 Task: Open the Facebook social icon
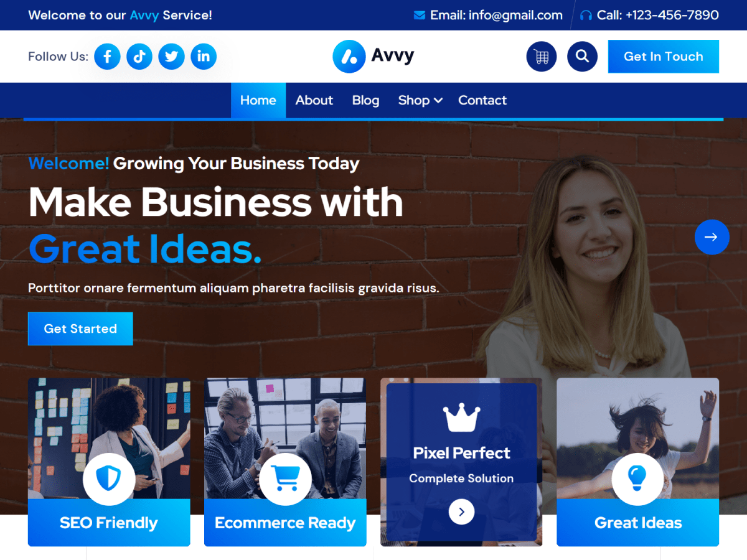107,57
